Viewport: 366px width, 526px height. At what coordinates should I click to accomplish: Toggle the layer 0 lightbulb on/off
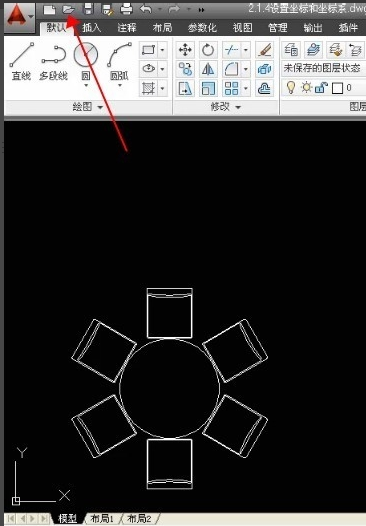pyautogui.click(x=291, y=88)
